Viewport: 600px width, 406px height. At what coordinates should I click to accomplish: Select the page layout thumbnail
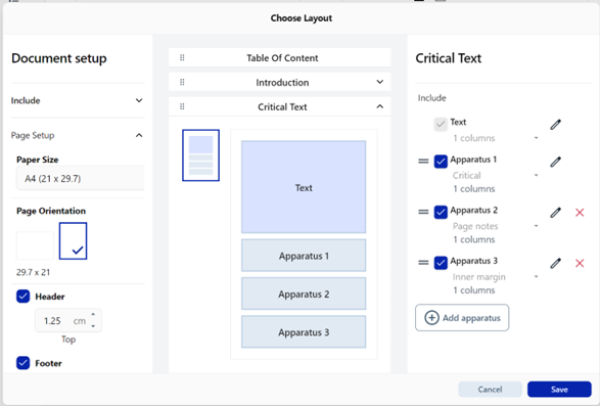coord(200,155)
